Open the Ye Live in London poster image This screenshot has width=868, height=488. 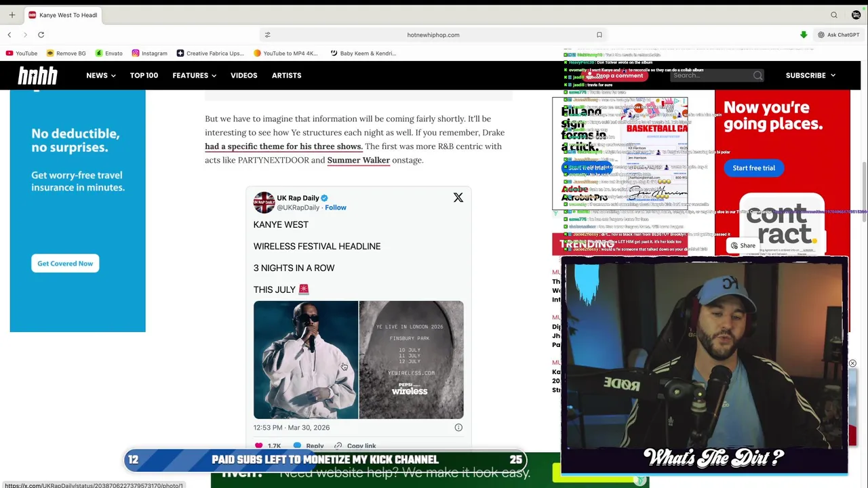tap(412, 360)
